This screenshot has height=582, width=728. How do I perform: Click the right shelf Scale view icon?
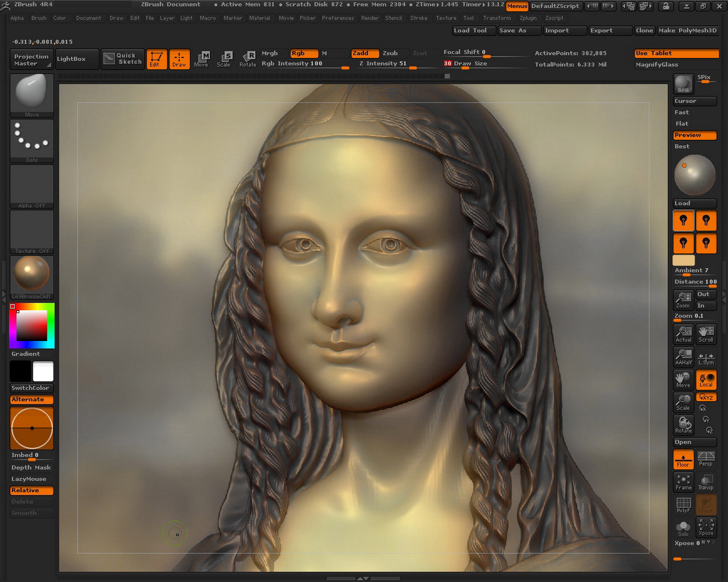tap(684, 402)
